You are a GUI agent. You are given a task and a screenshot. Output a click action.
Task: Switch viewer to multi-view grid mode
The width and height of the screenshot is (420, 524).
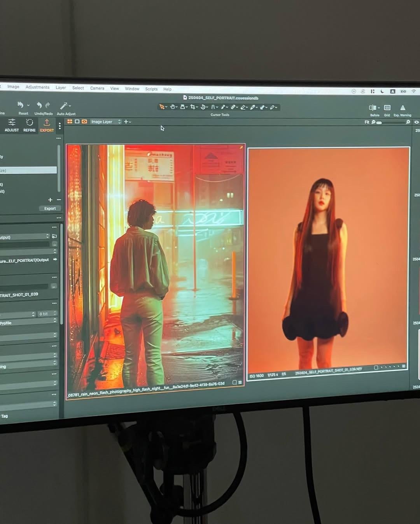coord(70,121)
